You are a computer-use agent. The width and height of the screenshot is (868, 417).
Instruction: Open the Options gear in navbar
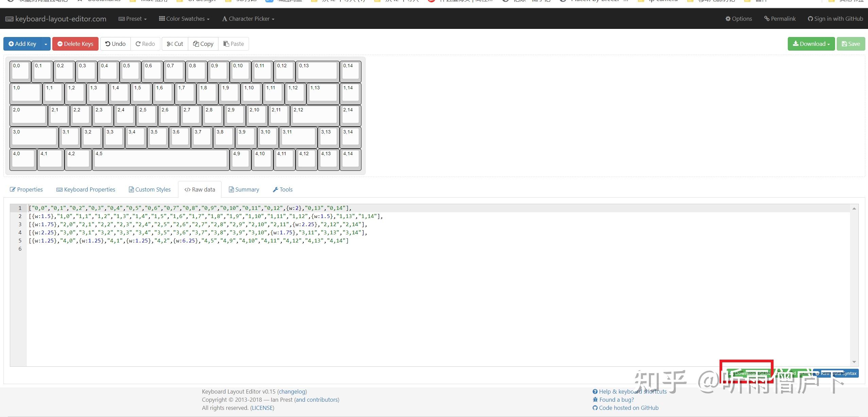[739, 19]
